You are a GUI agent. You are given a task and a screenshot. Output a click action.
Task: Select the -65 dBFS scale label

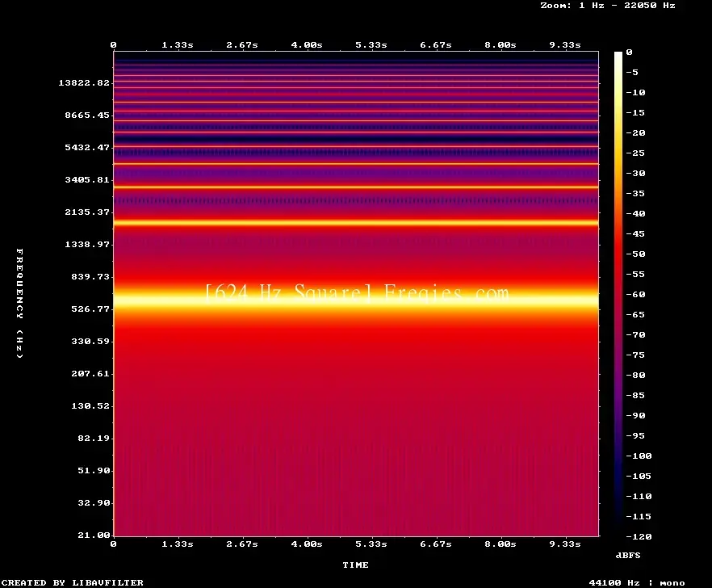635,314
